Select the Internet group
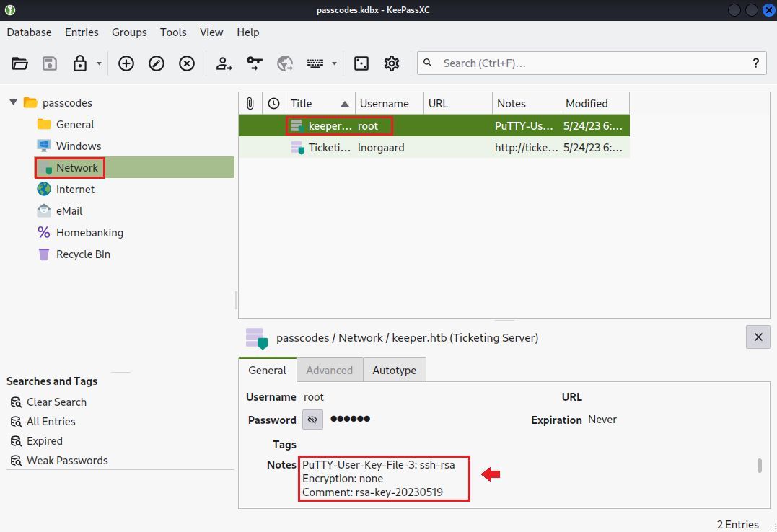777x532 pixels. (75, 189)
